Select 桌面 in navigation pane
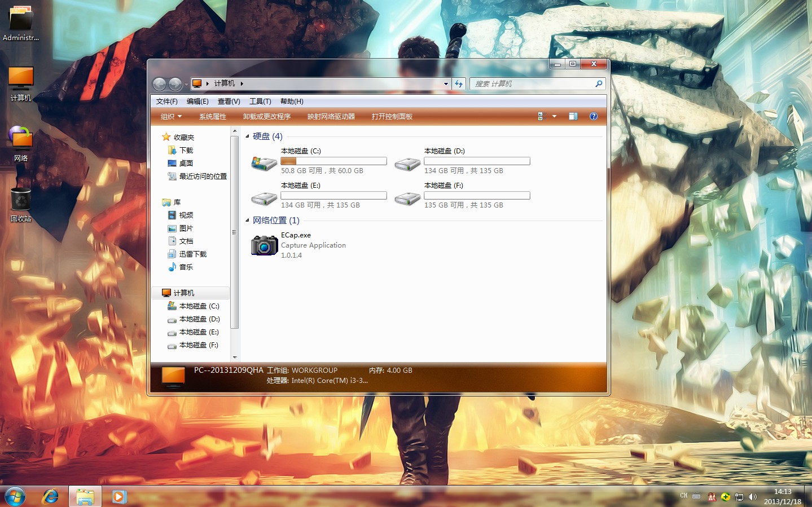812x507 pixels. point(186,163)
